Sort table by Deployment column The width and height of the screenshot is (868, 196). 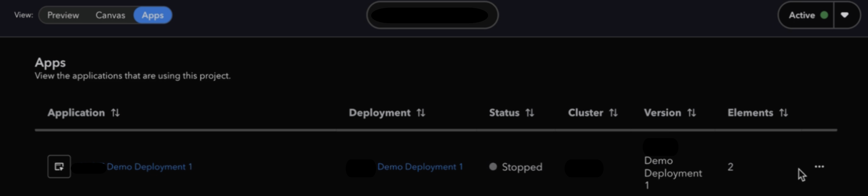[x=421, y=113]
